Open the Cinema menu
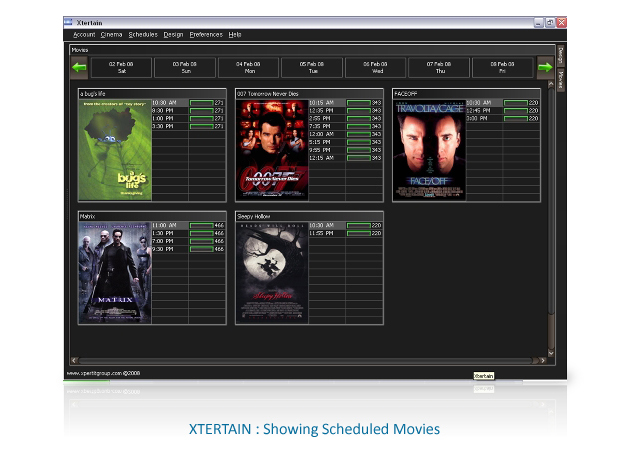The image size is (640, 453). [x=111, y=35]
